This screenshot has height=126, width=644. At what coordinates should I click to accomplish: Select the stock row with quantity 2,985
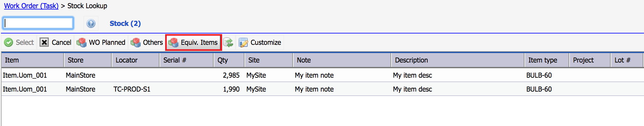[322, 75]
